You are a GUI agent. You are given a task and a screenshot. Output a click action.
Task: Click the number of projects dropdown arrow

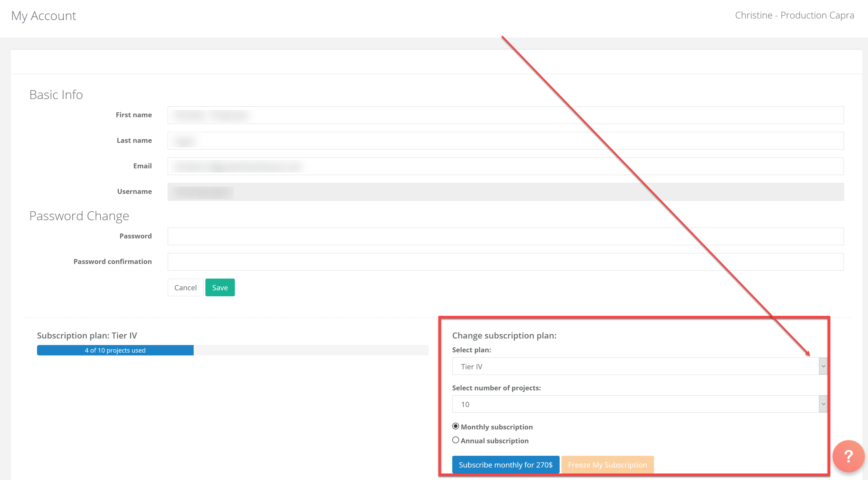(x=823, y=404)
